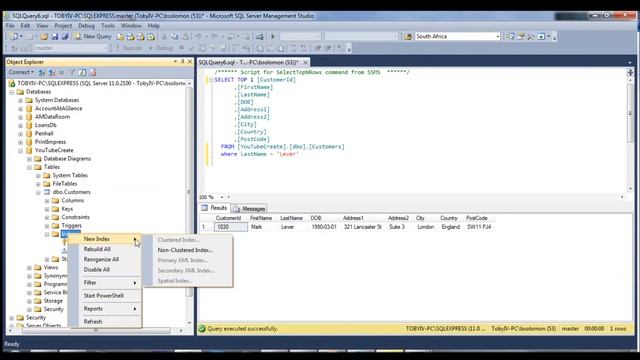Expand the LoansDb database node

pos(20,125)
